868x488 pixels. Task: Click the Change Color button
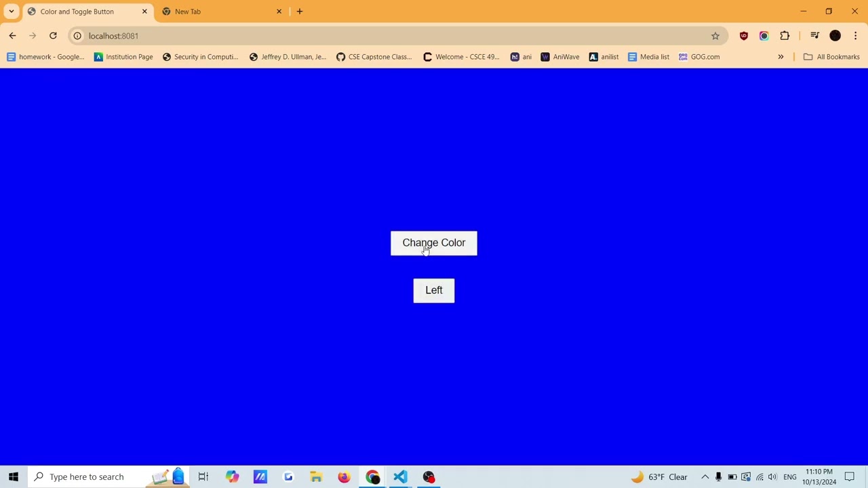pyautogui.click(x=434, y=243)
